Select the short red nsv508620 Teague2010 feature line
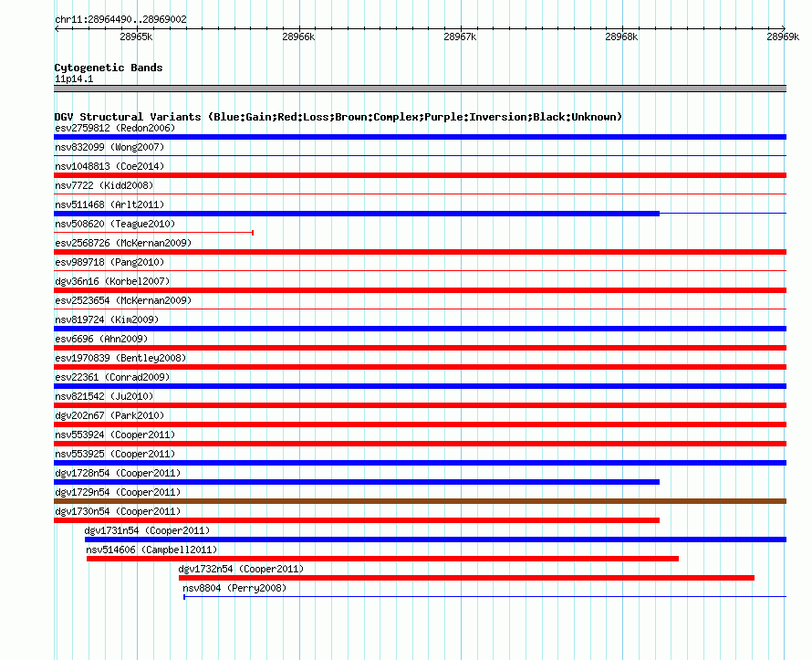 pos(154,233)
